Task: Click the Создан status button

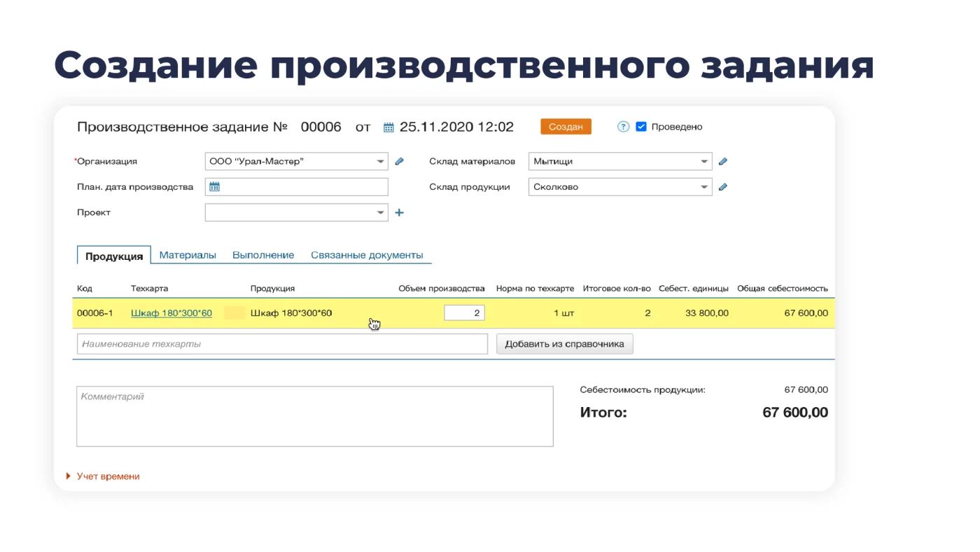Action: pos(566,127)
